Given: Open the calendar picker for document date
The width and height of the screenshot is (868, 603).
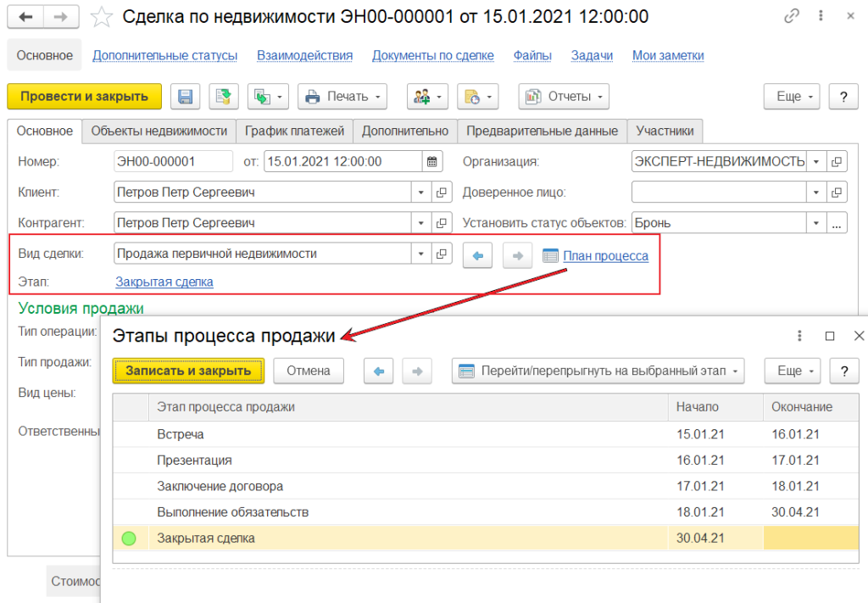Looking at the screenshot, I should click(x=432, y=162).
